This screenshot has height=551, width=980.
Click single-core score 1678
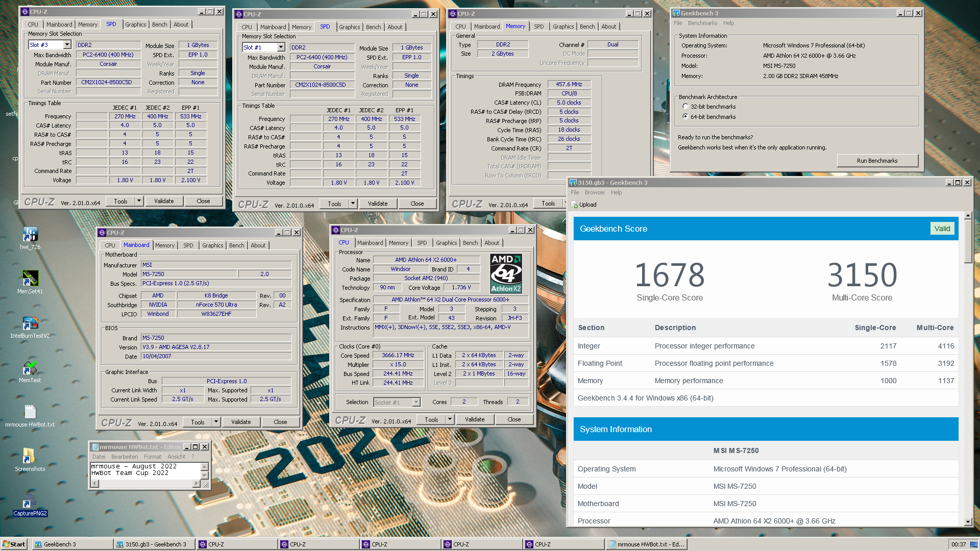670,274
